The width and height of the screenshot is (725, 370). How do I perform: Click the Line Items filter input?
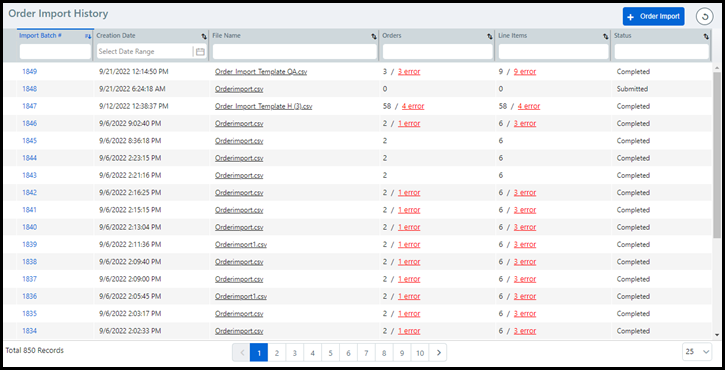pos(553,52)
